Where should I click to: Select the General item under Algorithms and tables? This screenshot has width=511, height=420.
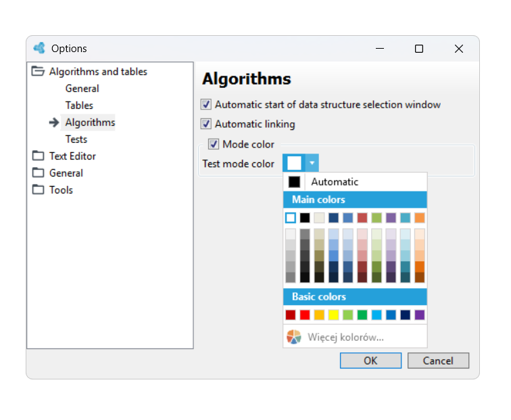point(82,89)
